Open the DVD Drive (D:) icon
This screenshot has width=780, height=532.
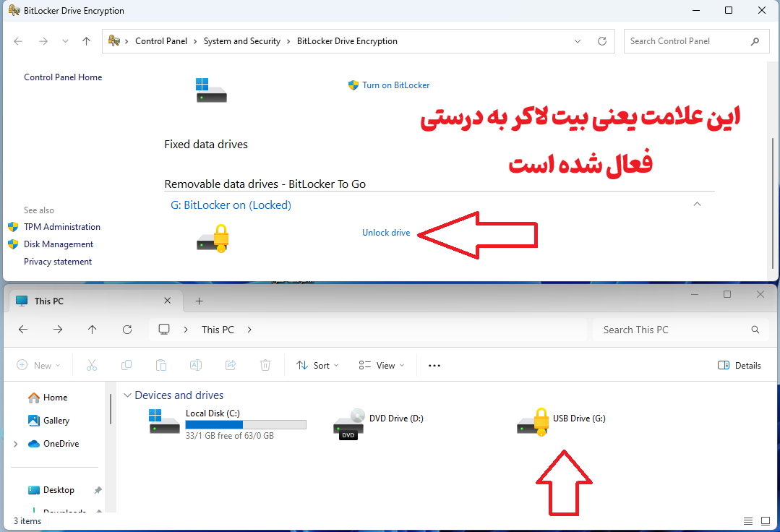coord(348,424)
